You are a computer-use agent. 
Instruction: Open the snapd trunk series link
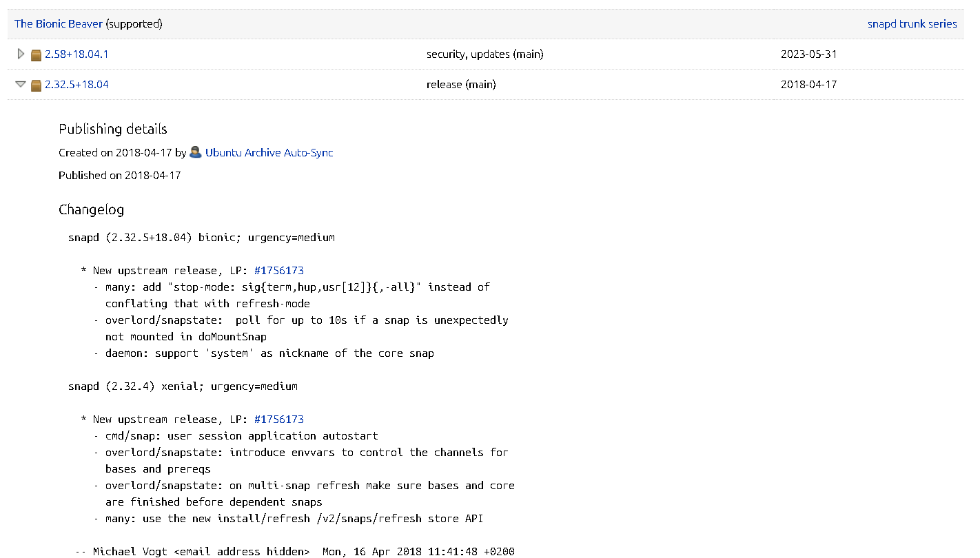[x=912, y=23]
